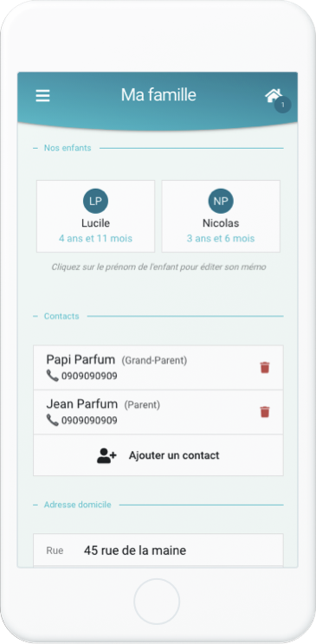Tap the phone icon under Jean Parfum
This screenshot has width=316, height=644.
(x=52, y=420)
